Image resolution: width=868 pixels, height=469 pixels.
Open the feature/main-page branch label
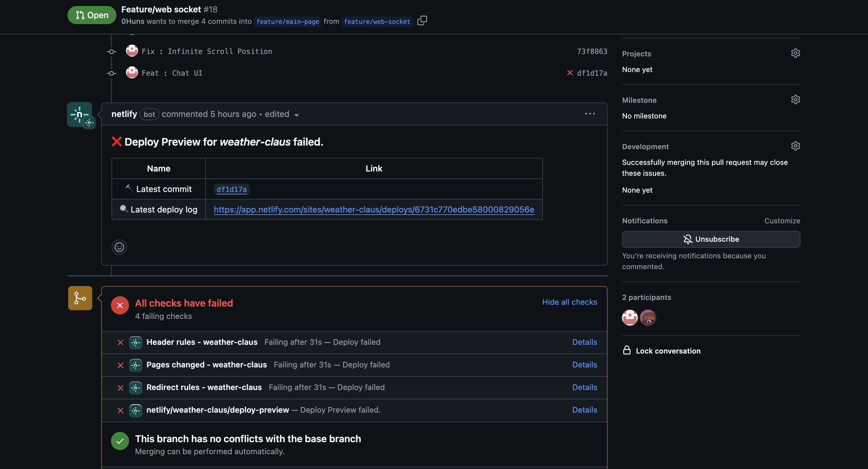pyautogui.click(x=288, y=22)
